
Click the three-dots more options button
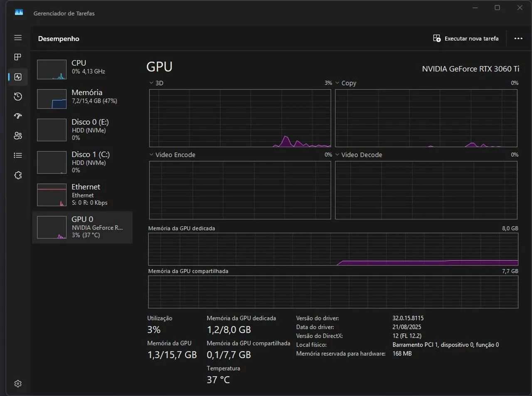coord(518,39)
